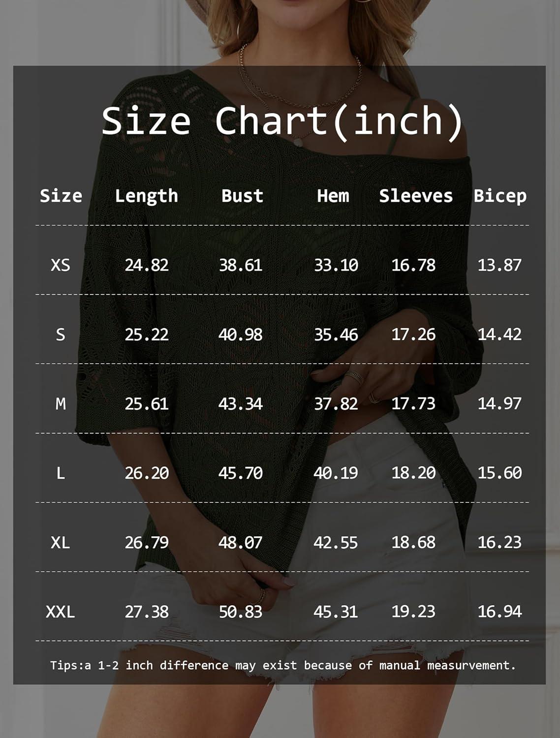Click the Length column header
Screen dimensions: 560x738
(146, 196)
